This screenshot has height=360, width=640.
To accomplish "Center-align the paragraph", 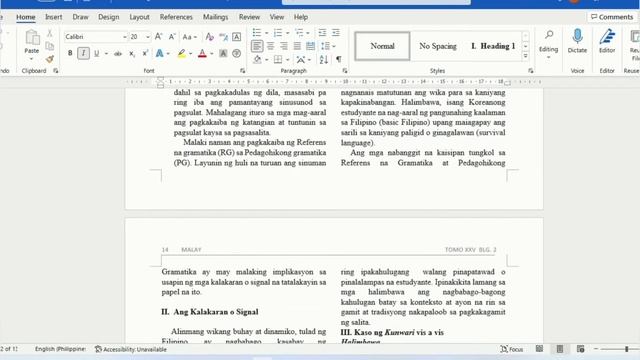I will 270,46.
